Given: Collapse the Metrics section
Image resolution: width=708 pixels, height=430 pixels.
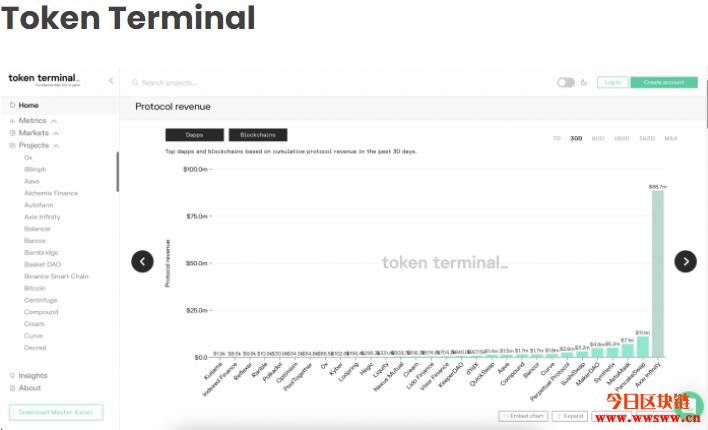Looking at the screenshot, I should [x=54, y=121].
